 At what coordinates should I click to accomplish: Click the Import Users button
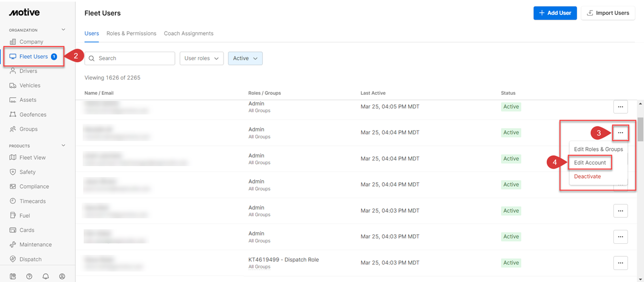click(608, 13)
